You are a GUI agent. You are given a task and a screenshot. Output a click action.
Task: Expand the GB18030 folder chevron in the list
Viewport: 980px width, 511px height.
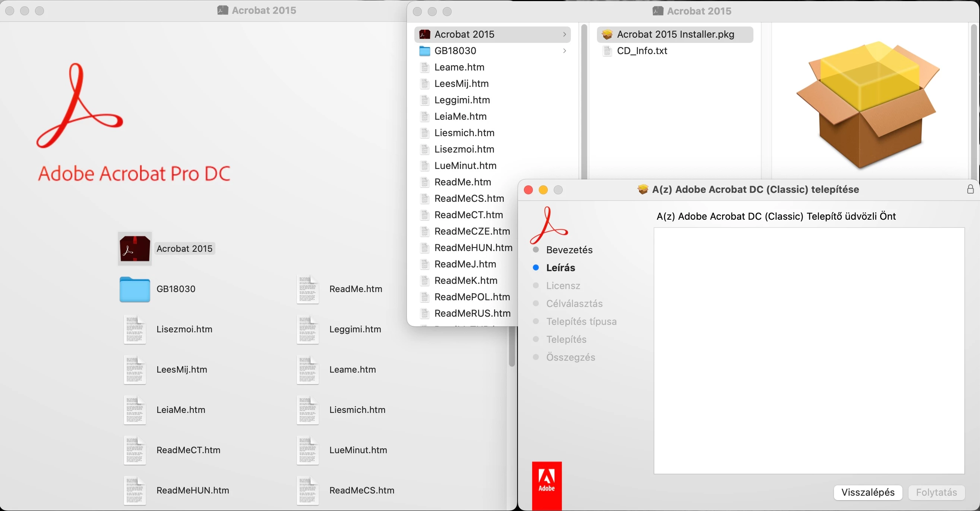click(x=565, y=51)
